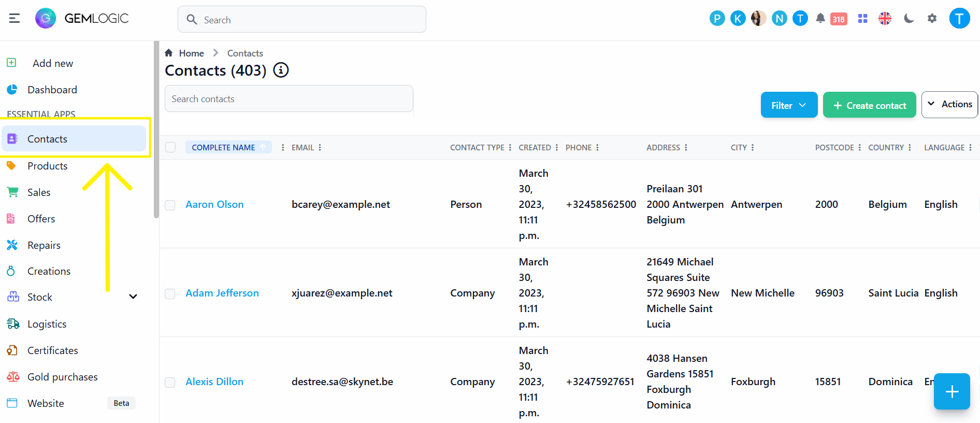The width and height of the screenshot is (980, 423).
Task: Open settings gear icon
Action: click(x=932, y=19)
